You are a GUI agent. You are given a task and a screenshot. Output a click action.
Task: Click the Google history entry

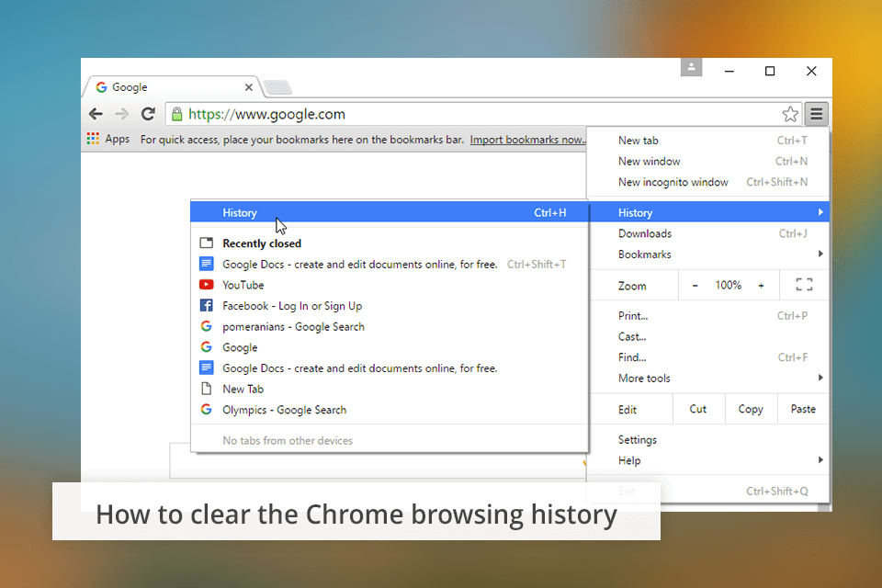[x=390, y=347]
